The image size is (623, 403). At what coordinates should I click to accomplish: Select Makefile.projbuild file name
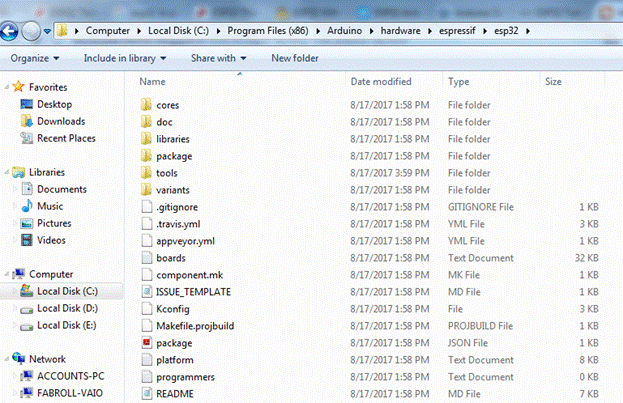(x=195, y=326)
